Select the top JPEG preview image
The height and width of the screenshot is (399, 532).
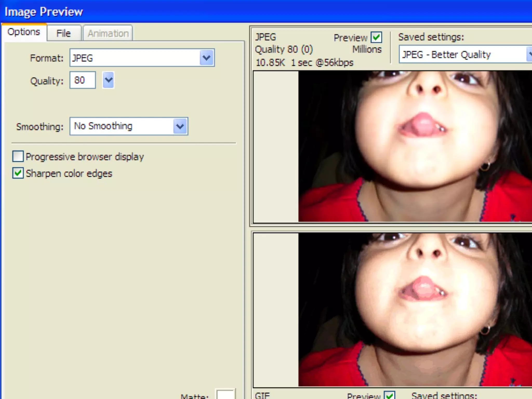click(415, 146)
